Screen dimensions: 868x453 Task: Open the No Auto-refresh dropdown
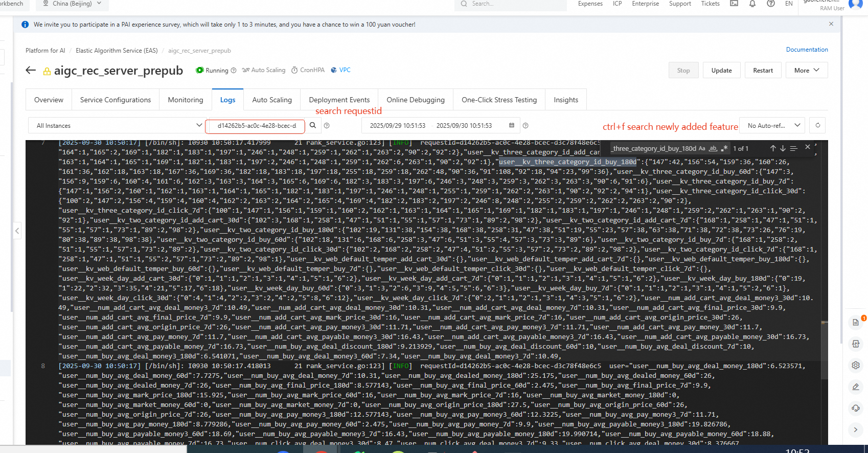click(773, 125)
